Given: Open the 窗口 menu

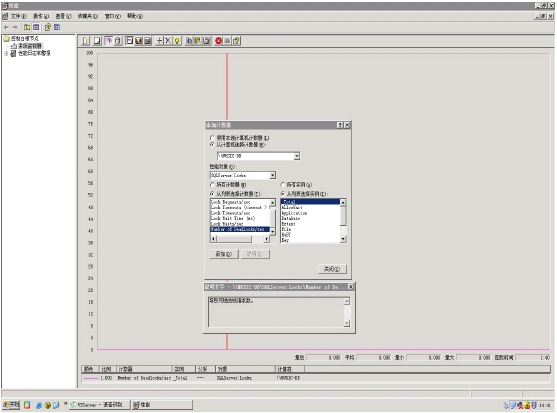Looking at the screenshot, I should tap(113, 16).
